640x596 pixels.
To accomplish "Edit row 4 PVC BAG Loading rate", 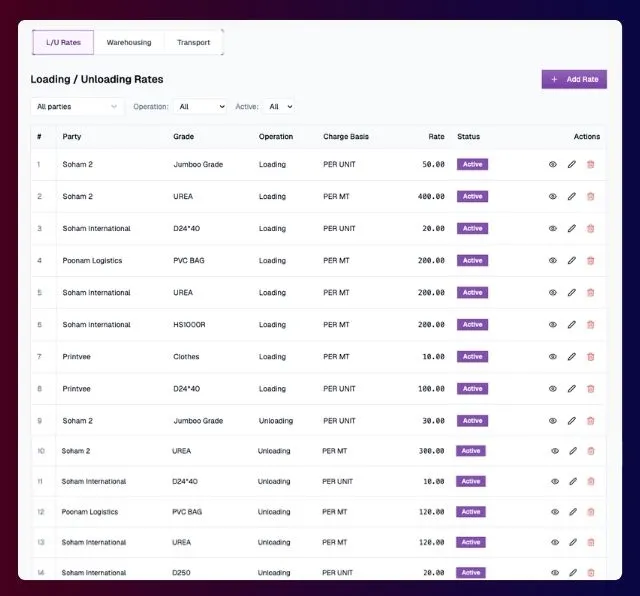I will pyautogui.click(x=571, y=260).
